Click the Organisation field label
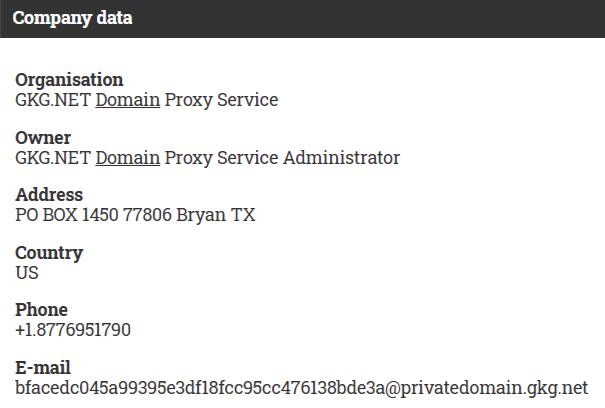This screenshot has width=605, height=408. (x=69, y=80)
